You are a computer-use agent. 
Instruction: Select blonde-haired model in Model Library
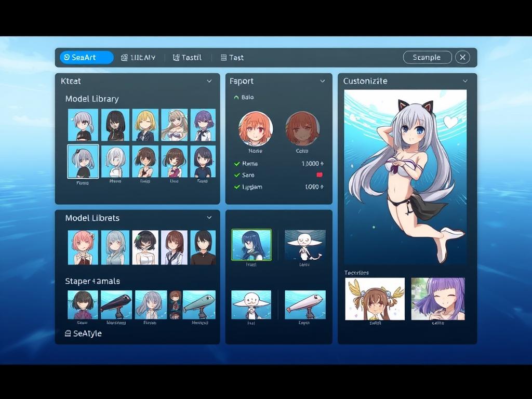[x=145, y=125]
